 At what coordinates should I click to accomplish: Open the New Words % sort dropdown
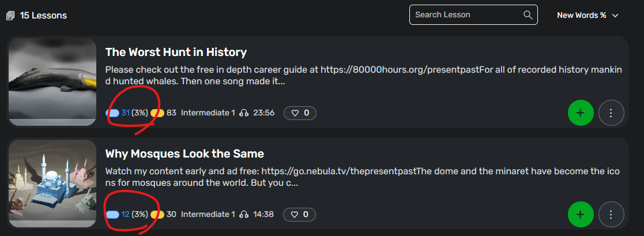(x=587, y=15)
